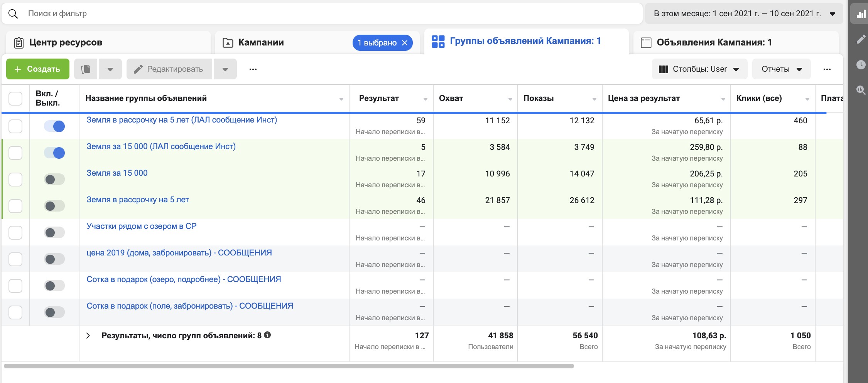Open the history clock icon in the sidebar
Image resolution: width=868 pixels, height=383 pixels.
[x=861, y=64]
